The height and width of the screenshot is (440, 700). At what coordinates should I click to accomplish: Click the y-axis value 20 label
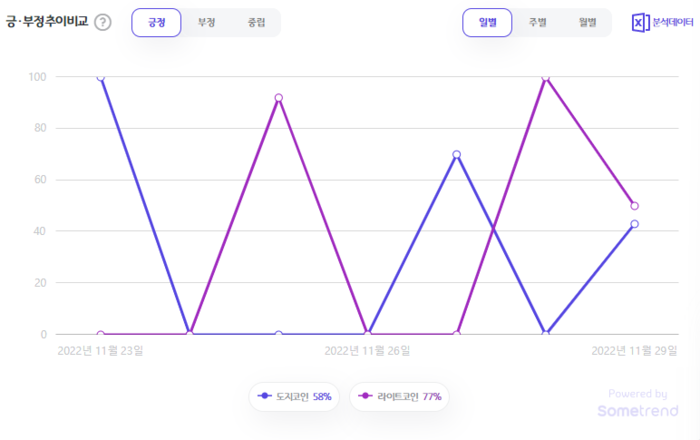[40, 282]
